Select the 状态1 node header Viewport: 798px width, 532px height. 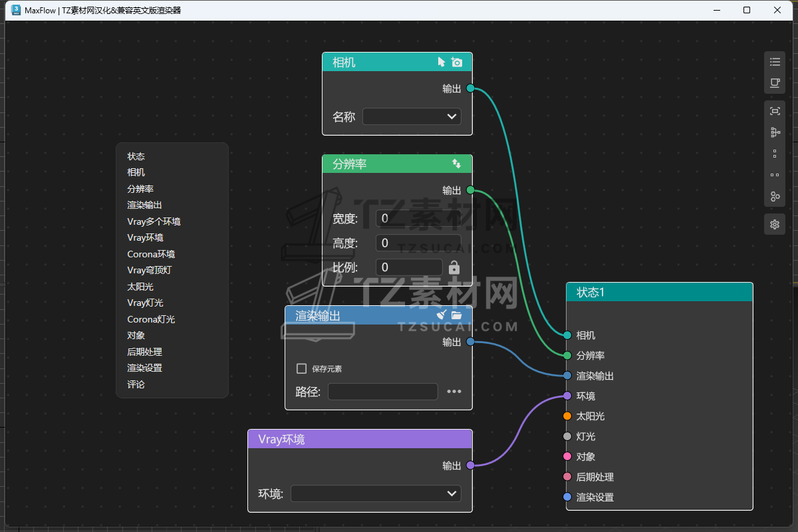pyautogui.click(x=659, y=292)
